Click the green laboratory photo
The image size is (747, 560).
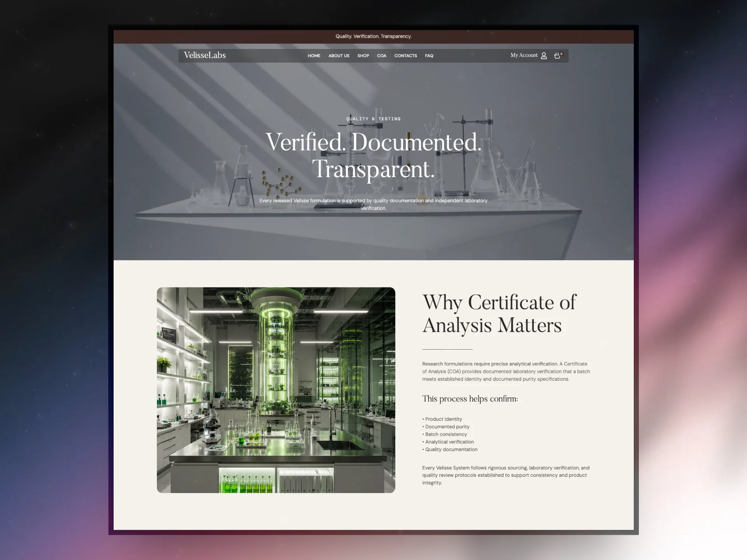[276, 390]
